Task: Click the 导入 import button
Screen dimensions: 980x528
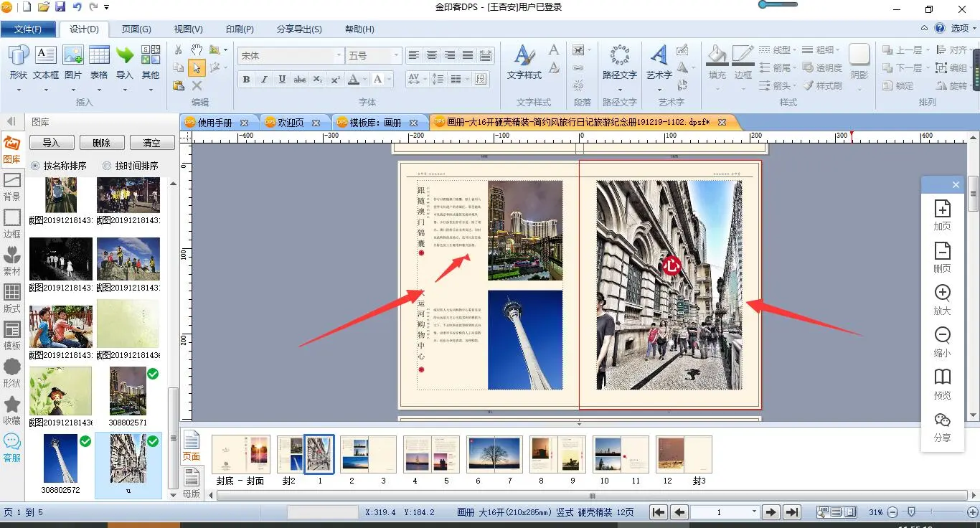Action: [x=51, y=143]
